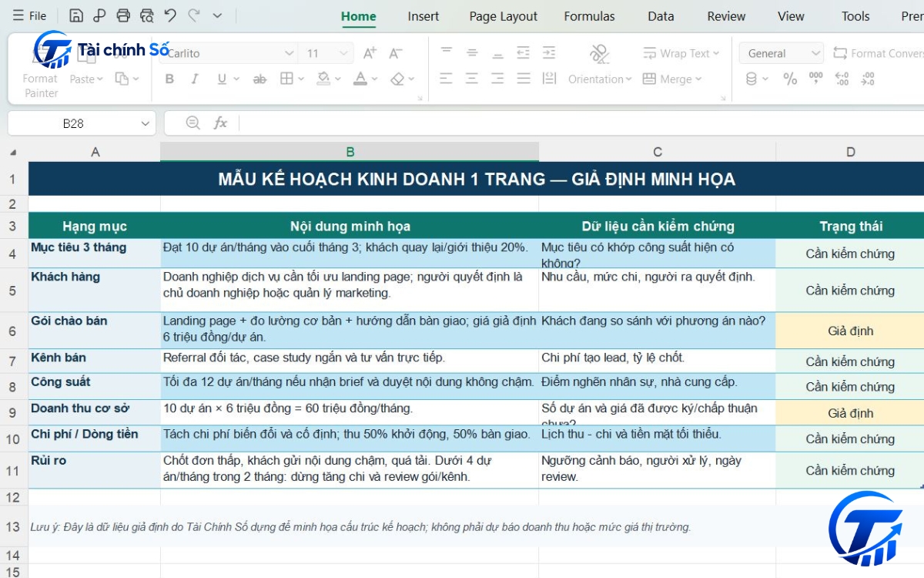Apply Justify alignment
The width and height of the screenshot is (924, 578).
point(524,79)
